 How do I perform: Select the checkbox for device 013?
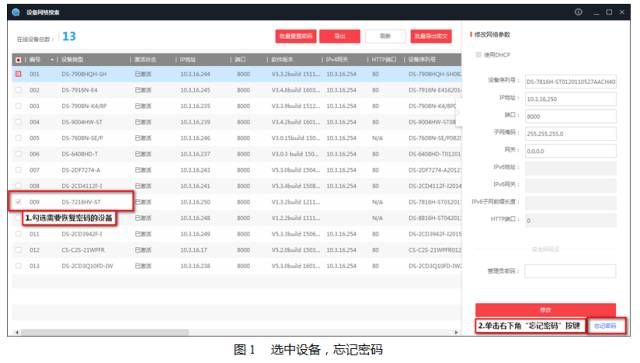(x=18, y=266)
